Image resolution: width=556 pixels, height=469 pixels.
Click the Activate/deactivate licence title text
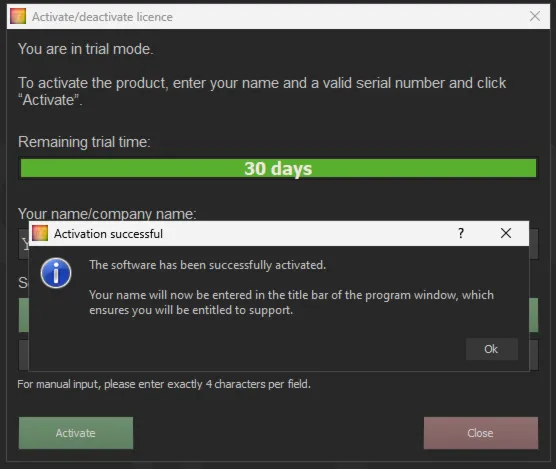[x=102, y=17]
